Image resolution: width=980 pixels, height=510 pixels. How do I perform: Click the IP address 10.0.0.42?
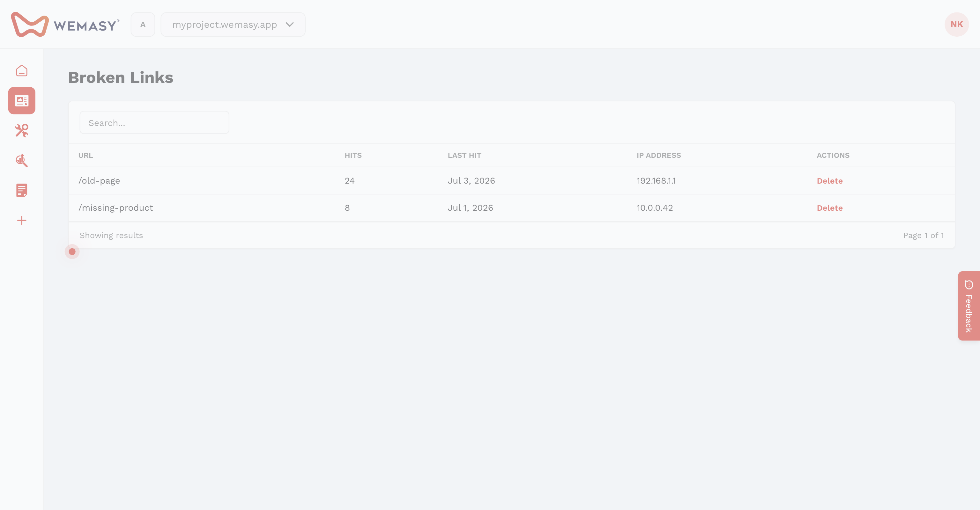(x=654, y=208)
